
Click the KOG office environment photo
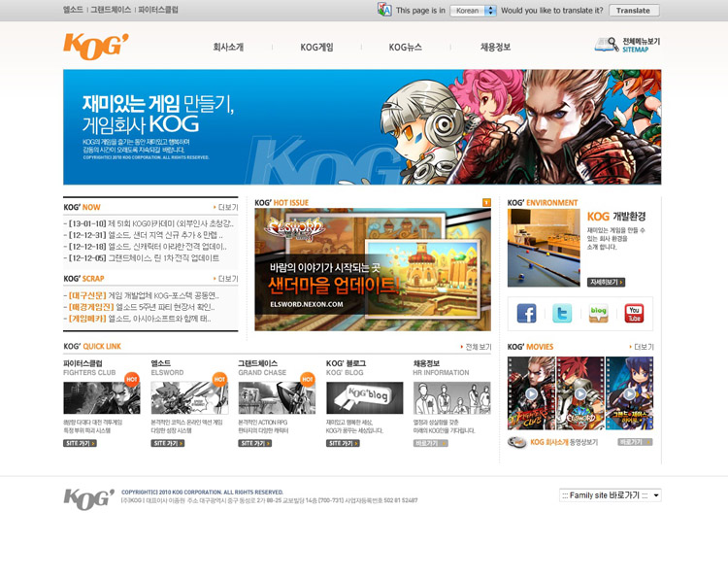[544, 248]
